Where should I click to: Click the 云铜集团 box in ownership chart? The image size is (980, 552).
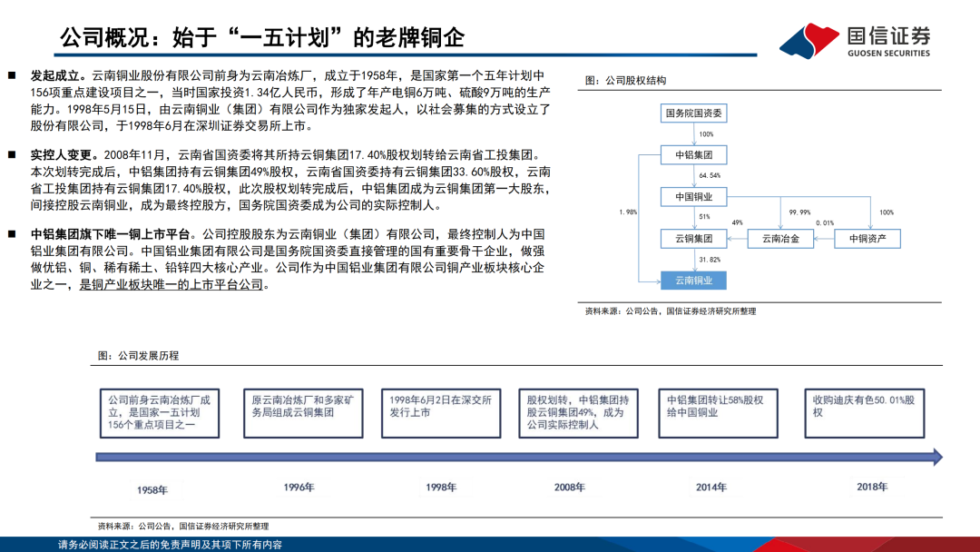pos(694,239)
